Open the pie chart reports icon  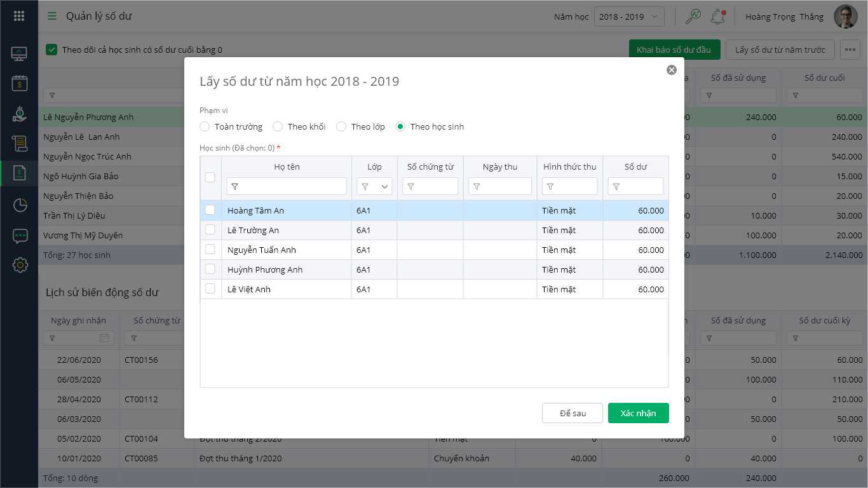click(20, 205)
